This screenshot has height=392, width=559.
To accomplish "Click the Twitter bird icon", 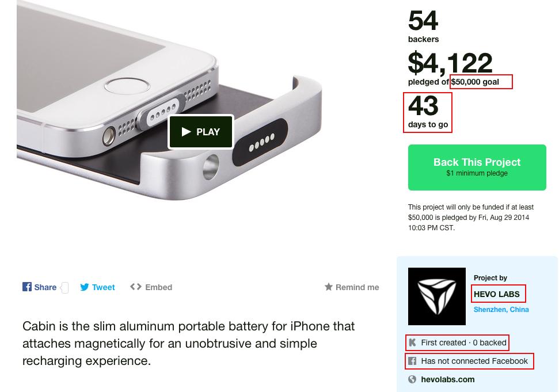I will 85,287.
